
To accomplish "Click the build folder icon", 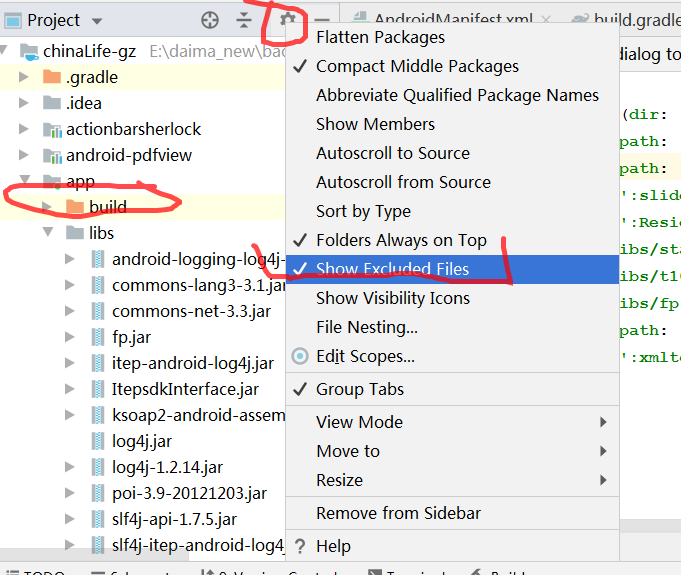I will [75, 207].
